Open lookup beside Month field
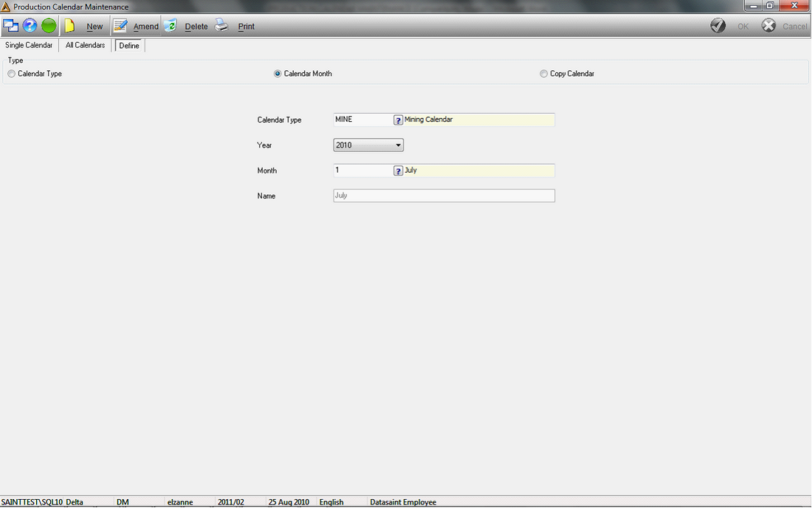 coord(398,171)
